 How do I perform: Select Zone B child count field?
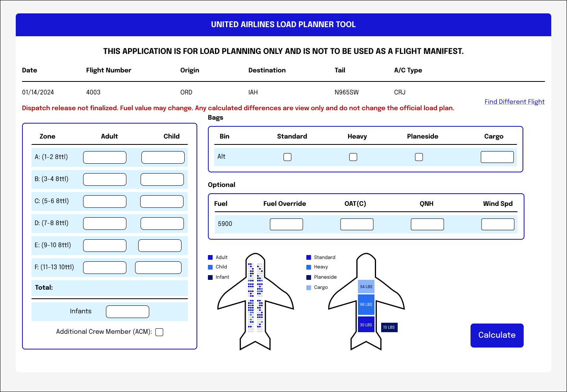162,179
